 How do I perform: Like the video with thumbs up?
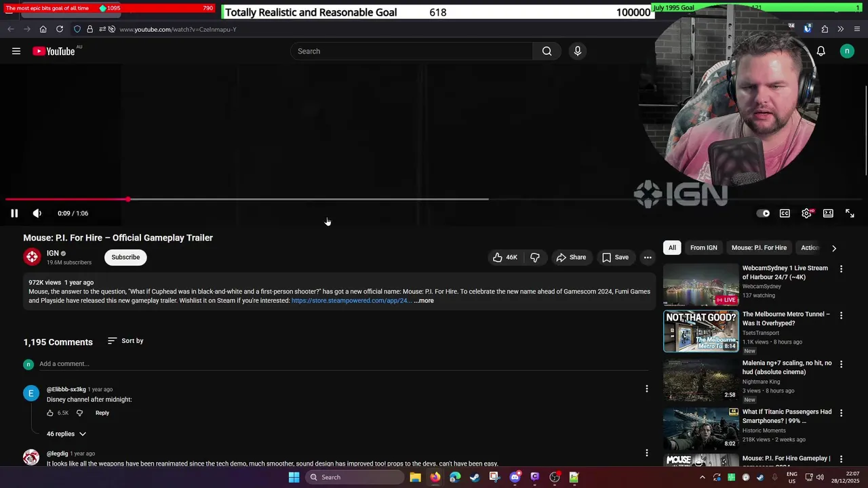tap(505, 257)
